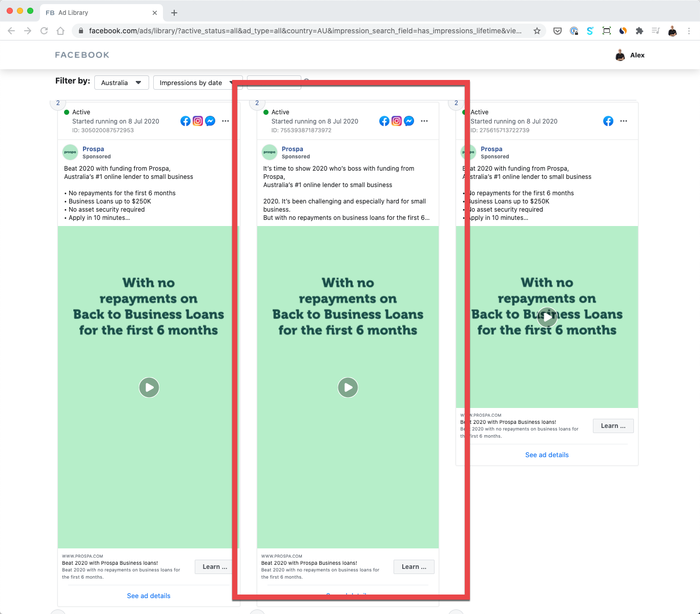Screen dimensions: 700x614
Task: Click the address bar URL
Action: tap(305, 31)
